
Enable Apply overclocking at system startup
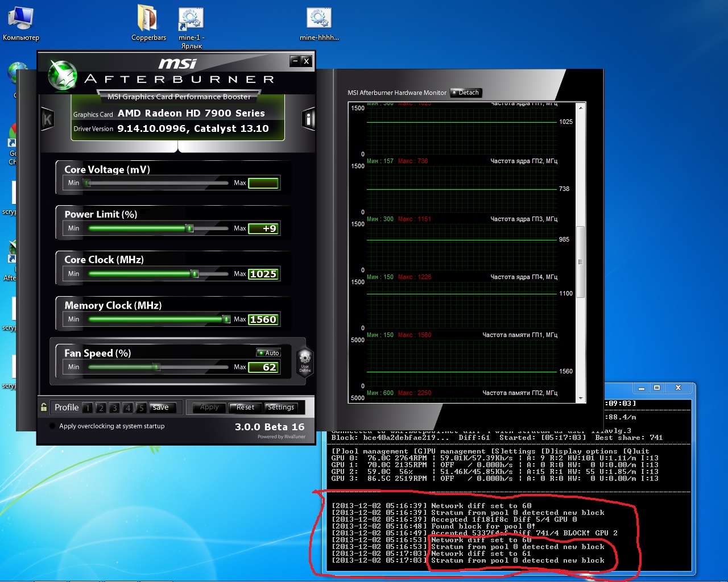(x=53, y=426)
